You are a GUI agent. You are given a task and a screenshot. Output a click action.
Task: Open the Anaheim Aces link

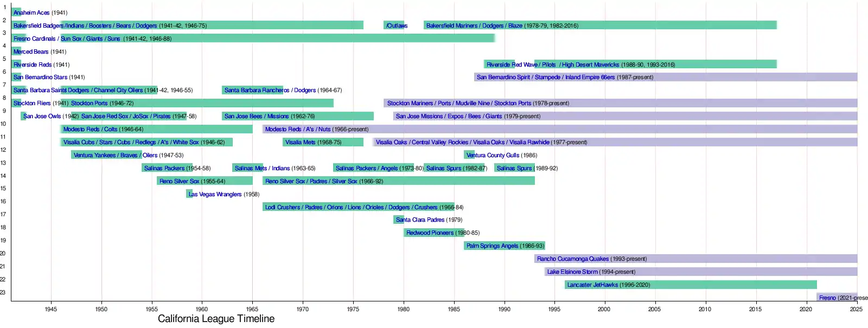coord(31,12)
